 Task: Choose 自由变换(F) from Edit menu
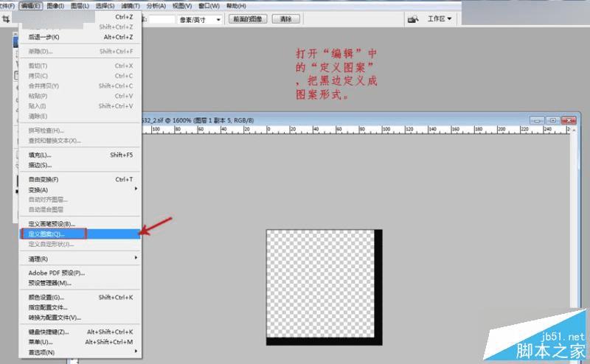click(80, 179)
